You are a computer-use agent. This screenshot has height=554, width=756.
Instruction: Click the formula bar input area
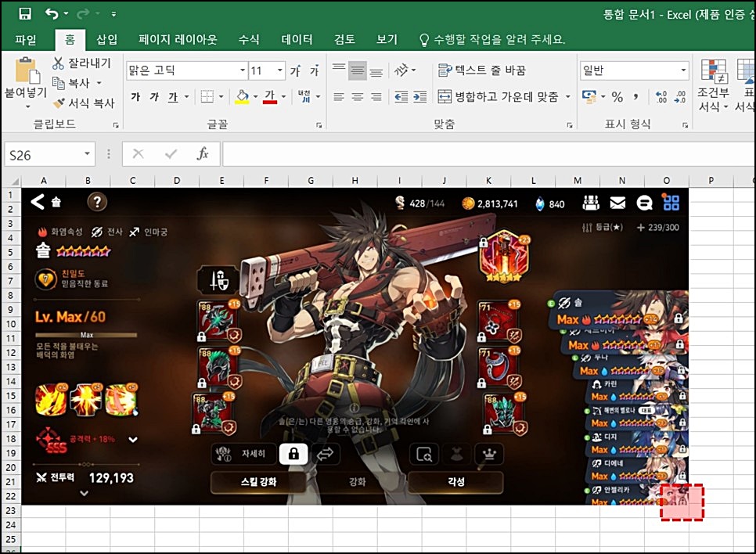coord(488,154)
